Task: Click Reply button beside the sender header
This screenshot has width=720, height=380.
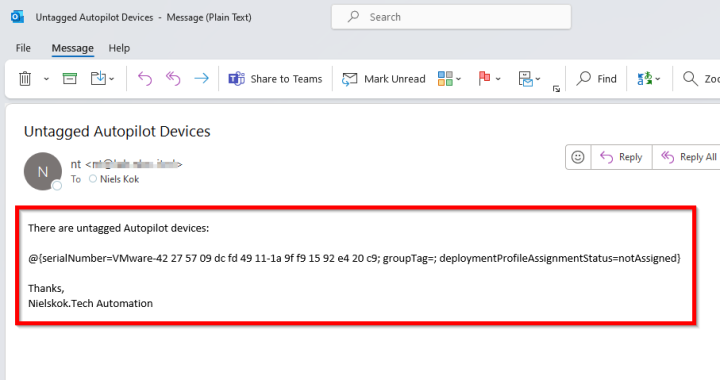Action: [621, 157]
